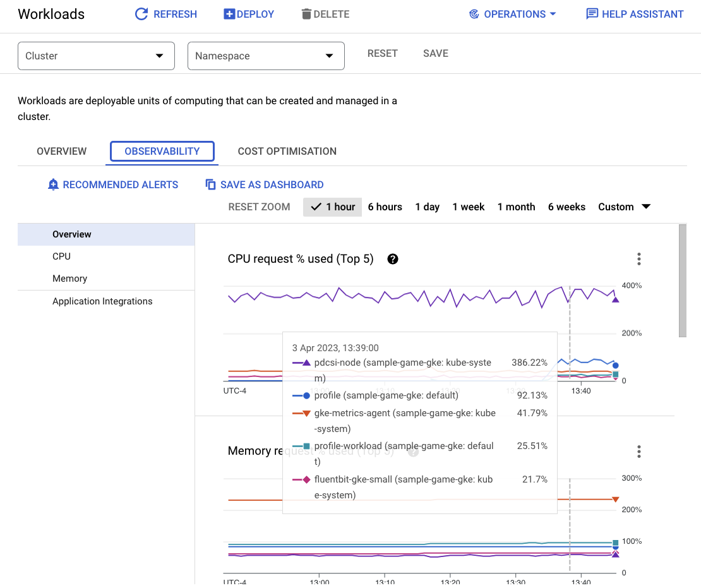The image size is (701, 588).
Task: Switch to the Cost Optimisation tab
Action: (x=287, y=152)
